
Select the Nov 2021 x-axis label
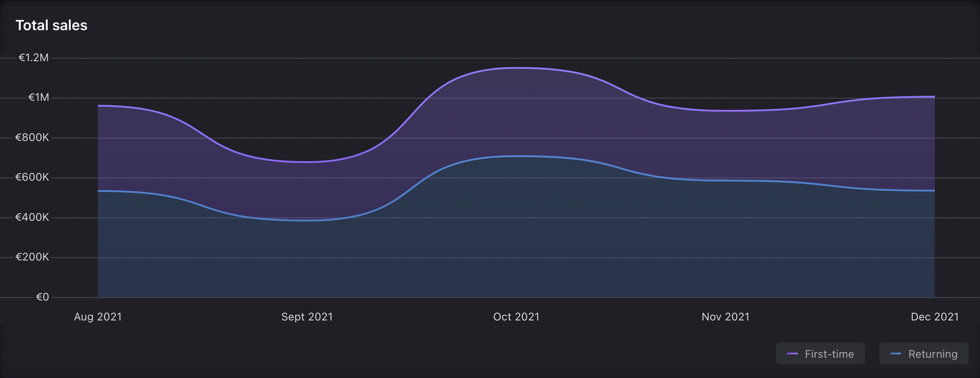click(x=725, y=317)
